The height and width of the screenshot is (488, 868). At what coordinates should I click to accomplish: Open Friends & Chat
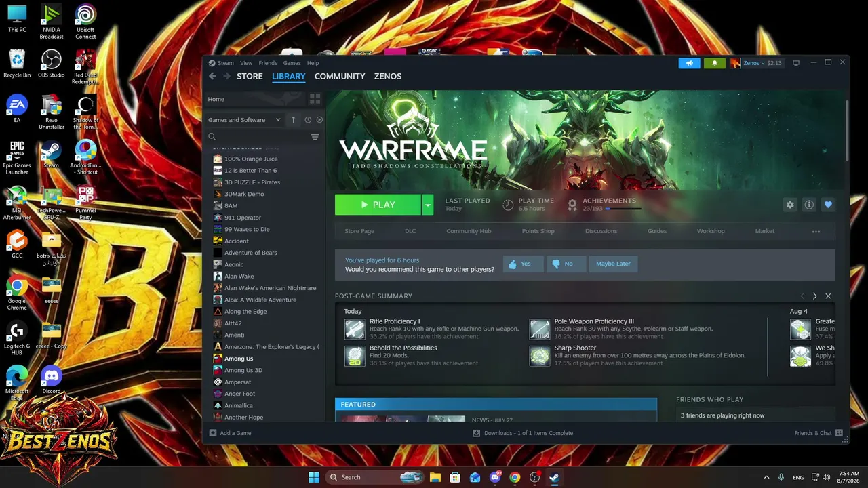click(818, 433)
